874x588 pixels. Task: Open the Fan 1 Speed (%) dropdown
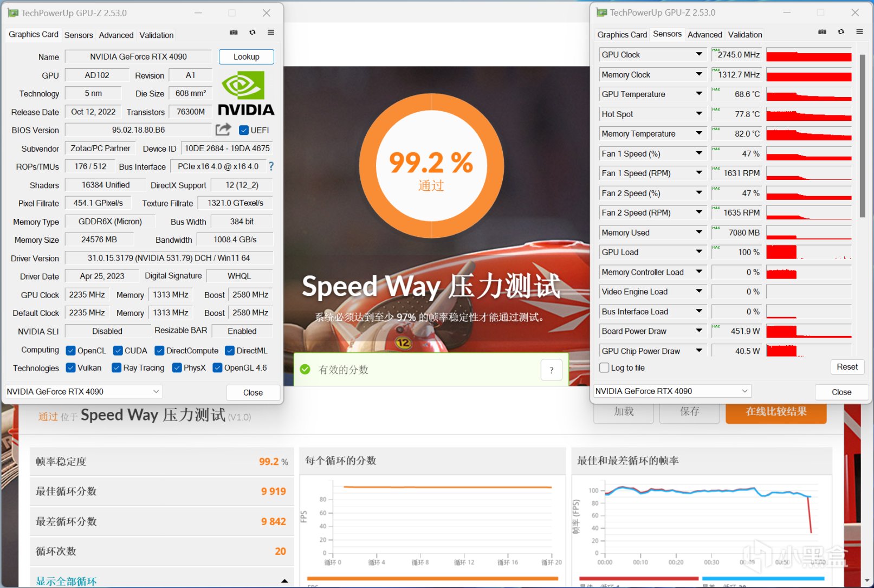tap(699, 153)
